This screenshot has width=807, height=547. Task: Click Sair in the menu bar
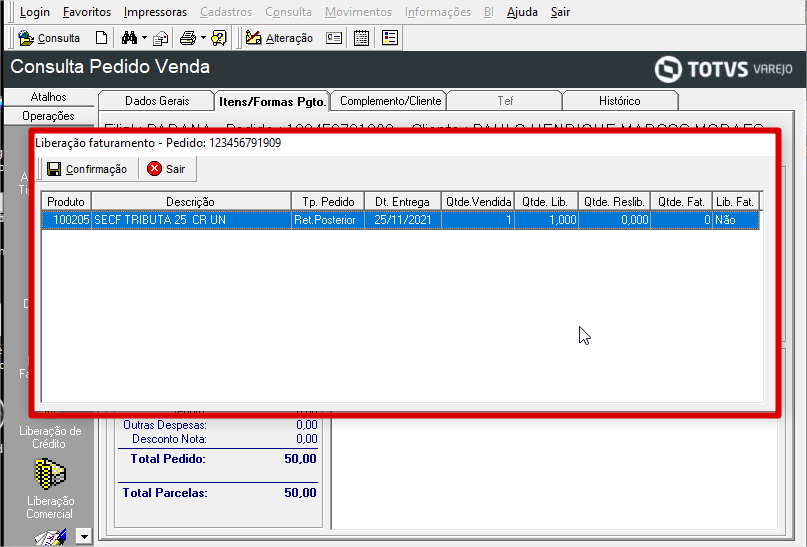[560, 12]
